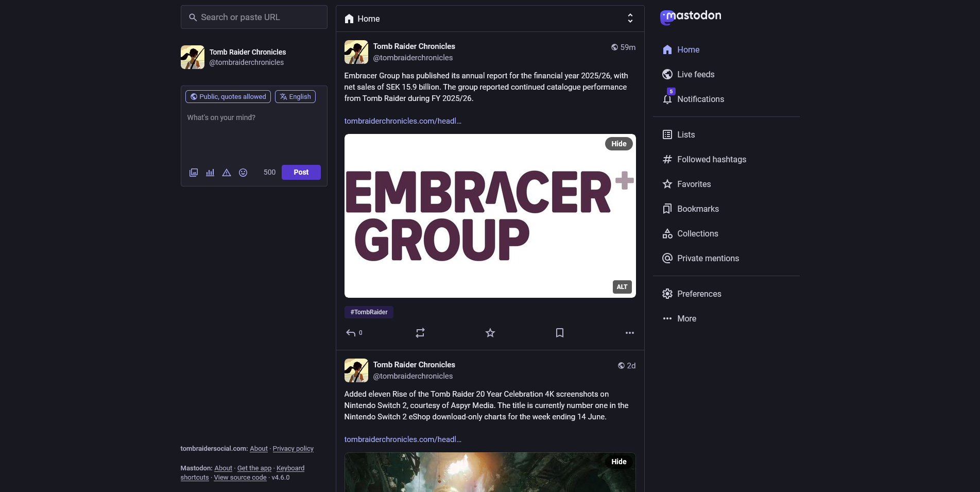Expand the Home column settings arrows

click(630, 19)
